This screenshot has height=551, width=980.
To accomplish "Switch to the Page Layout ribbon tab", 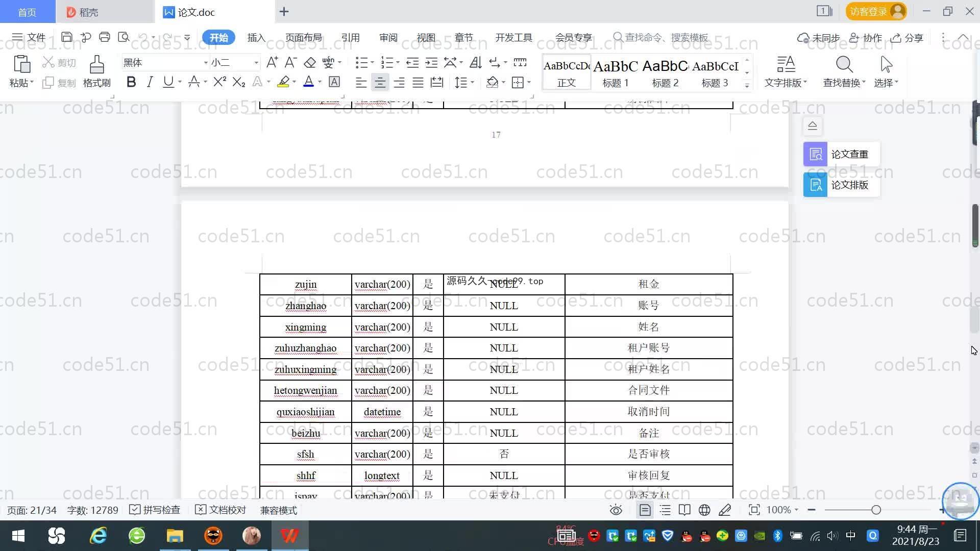I will tap(304, 38).
